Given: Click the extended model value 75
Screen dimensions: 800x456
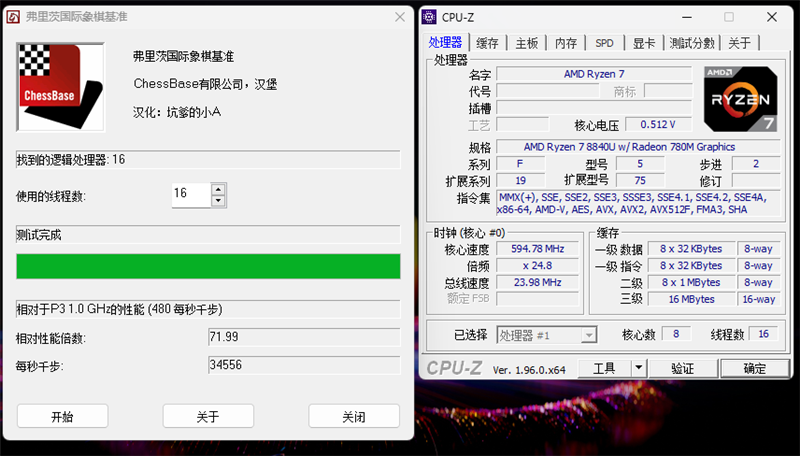Looking at the screenshot, I should click(x=640, y=181).
